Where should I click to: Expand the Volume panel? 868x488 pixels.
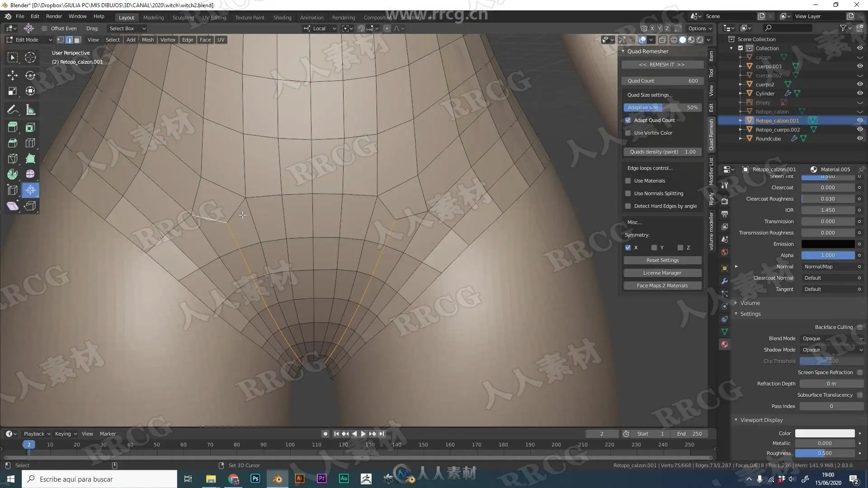tap(750, 303)
